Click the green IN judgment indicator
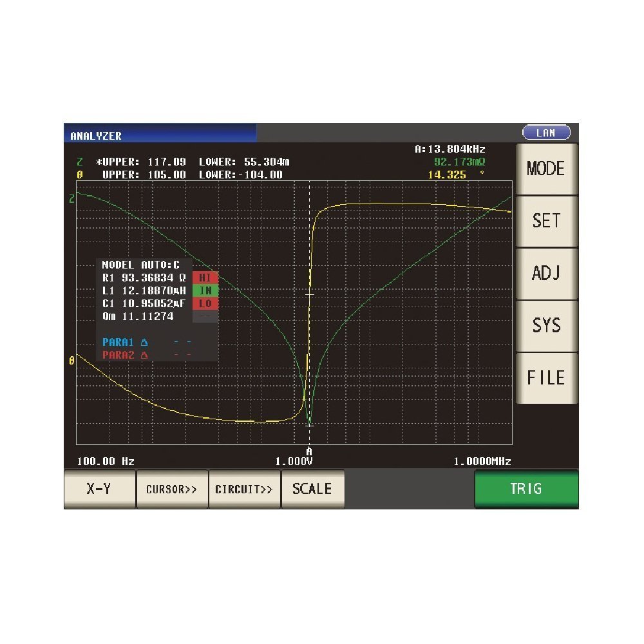 pyautogui.click(x=205, y=290)
